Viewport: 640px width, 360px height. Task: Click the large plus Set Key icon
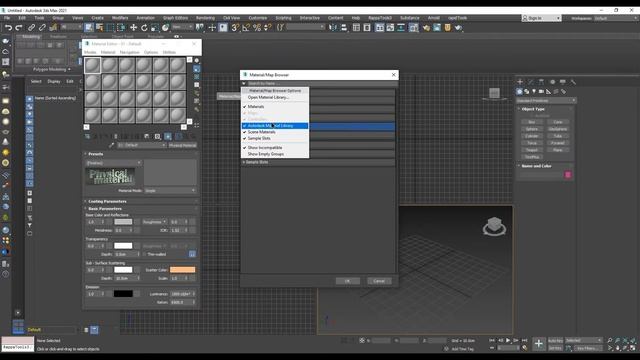coord(539,344)
